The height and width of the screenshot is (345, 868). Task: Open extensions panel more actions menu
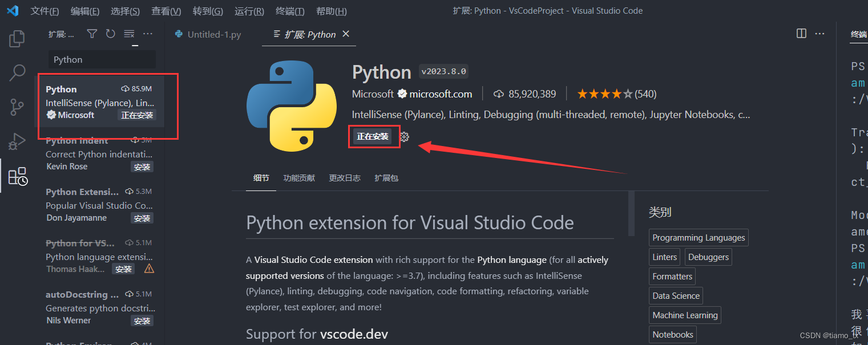click(x=148, y=34)
